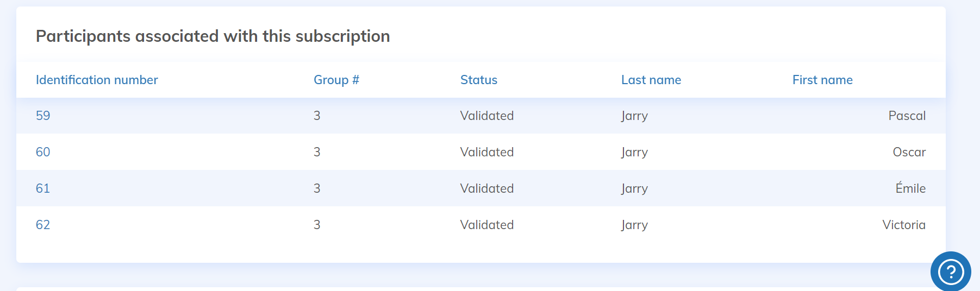This screenshot has height=291, width=980.
Task: Open participant with identification number 61
Action: click(x=43, y=188)
